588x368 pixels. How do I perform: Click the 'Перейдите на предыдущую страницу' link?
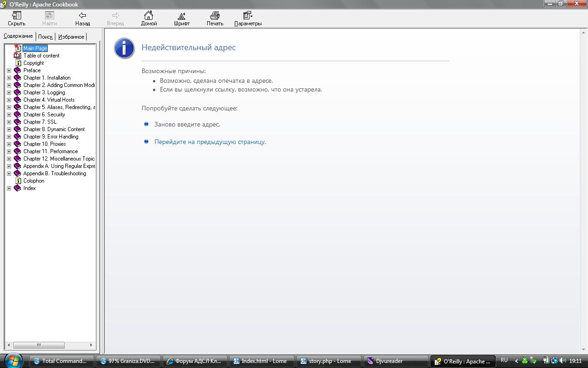[x=210, y=142]
